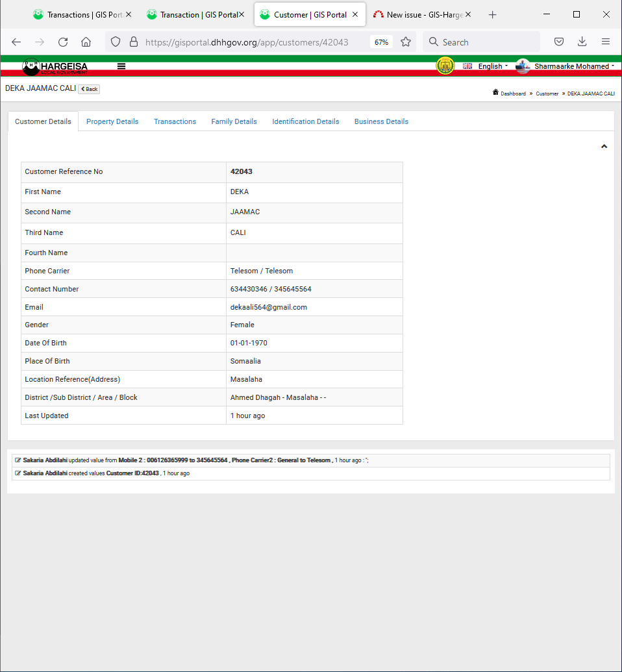Close the Transactions | GIS Portal tab

(129, 14)
